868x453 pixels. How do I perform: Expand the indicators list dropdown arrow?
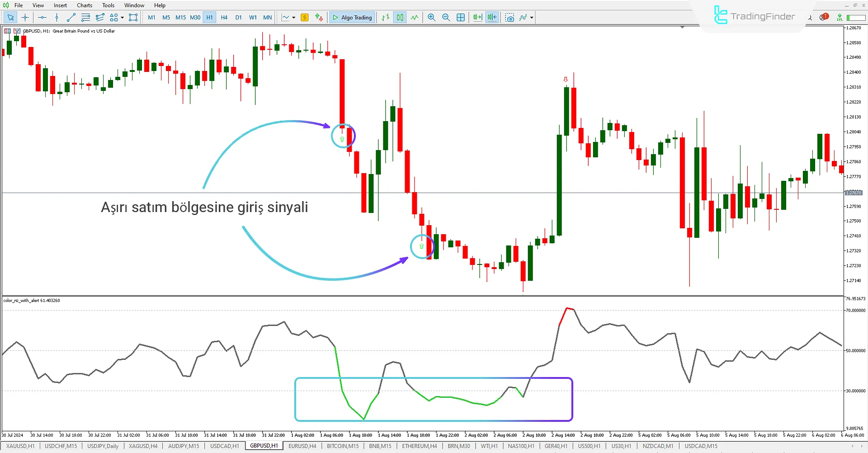point(532,18)
